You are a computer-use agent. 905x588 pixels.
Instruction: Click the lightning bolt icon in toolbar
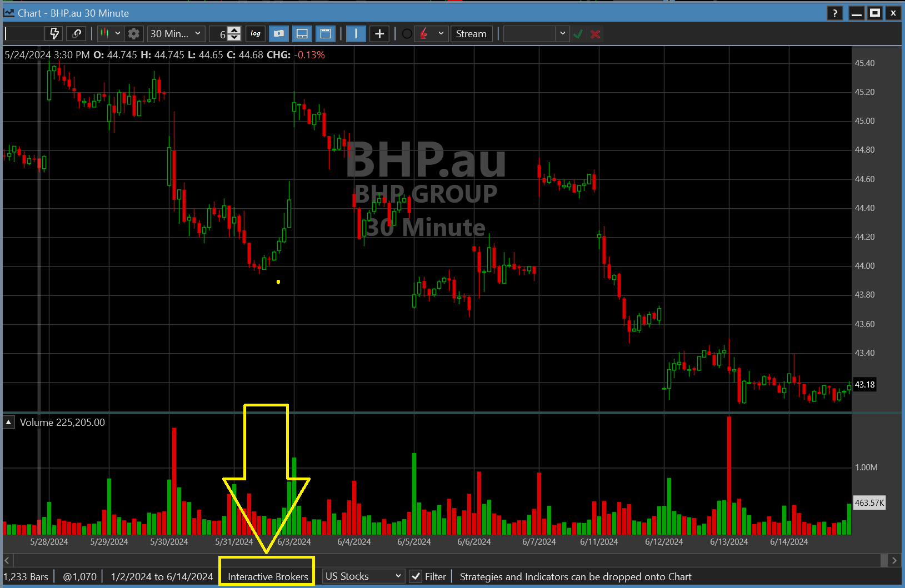[54, 34]
